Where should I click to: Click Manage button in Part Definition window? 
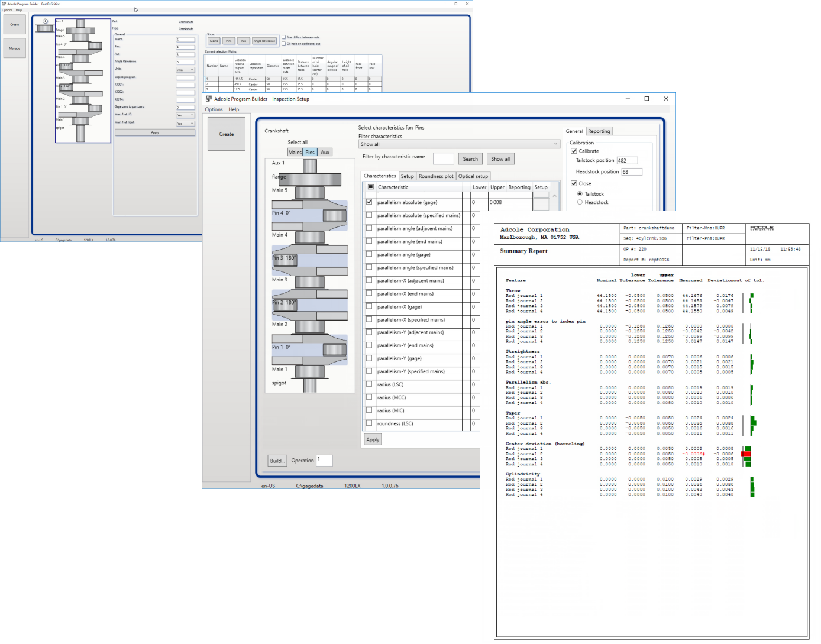pyautogui.click(x=15, y=48)
